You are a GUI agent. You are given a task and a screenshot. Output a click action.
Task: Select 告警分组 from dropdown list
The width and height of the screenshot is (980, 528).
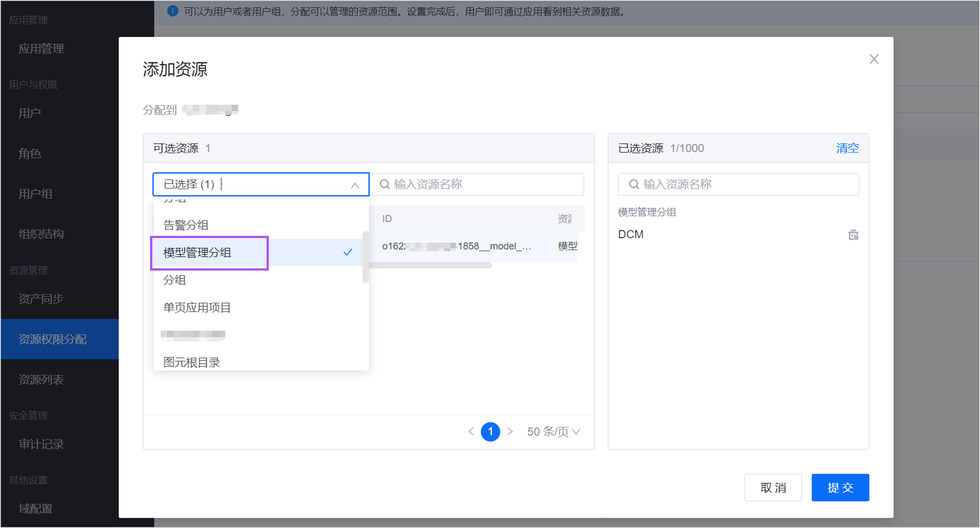point(186,225)
